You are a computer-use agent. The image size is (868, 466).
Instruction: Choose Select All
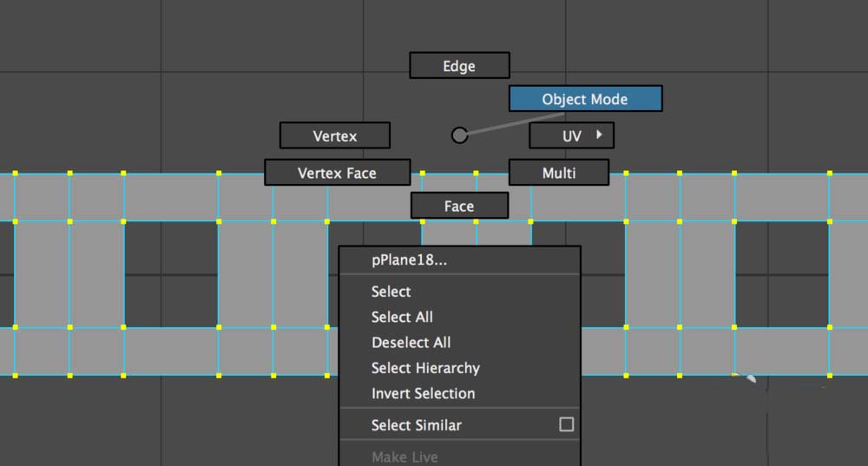402,317
